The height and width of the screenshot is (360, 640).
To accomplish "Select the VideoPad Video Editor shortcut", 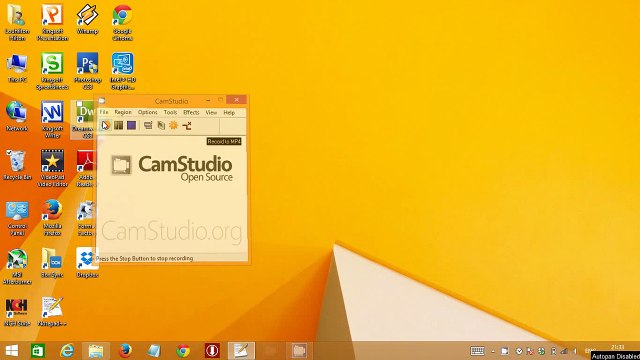I will click(x=52, y=168).
